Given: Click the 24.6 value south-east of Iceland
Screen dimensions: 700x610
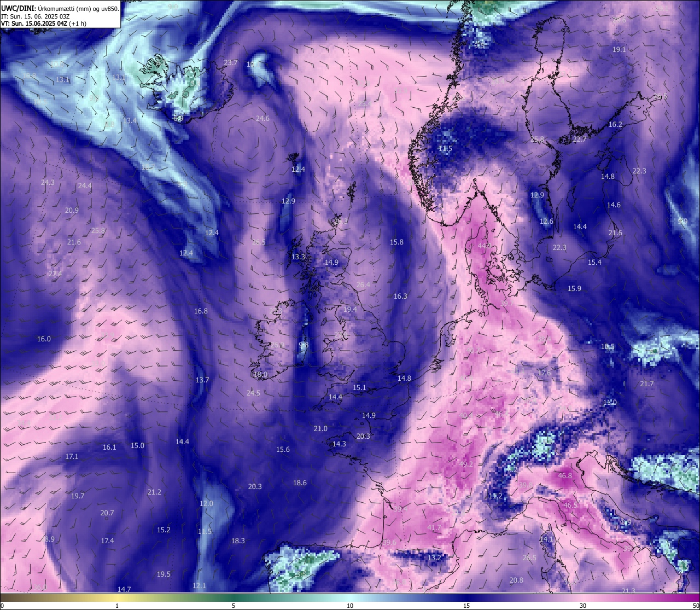Looking at the screenshot, I should pyautogui.click(x=262, y=118).
